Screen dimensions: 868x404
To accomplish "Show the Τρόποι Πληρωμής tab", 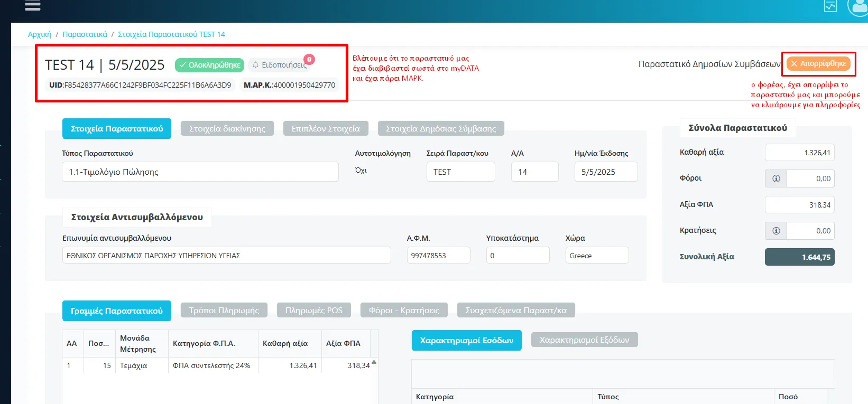I will (x=224, y=311).
